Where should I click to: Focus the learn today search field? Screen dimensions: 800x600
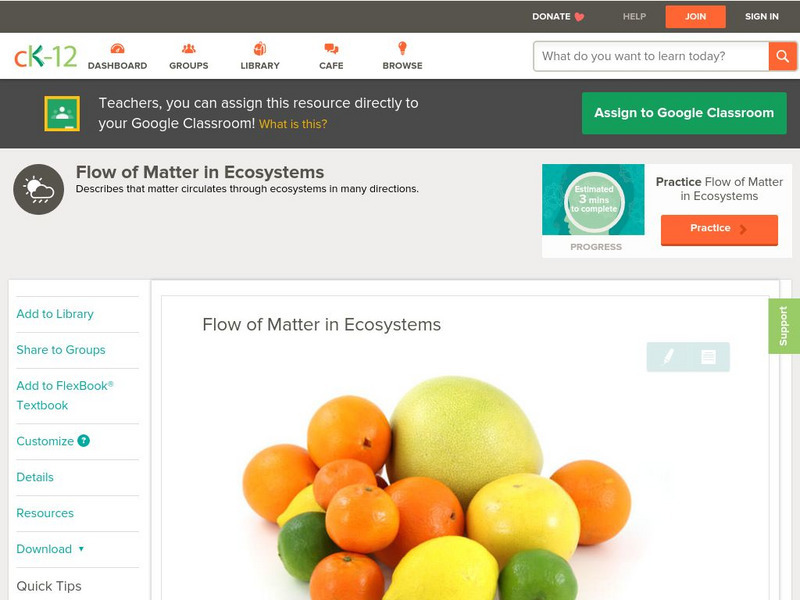coord(651,56)
